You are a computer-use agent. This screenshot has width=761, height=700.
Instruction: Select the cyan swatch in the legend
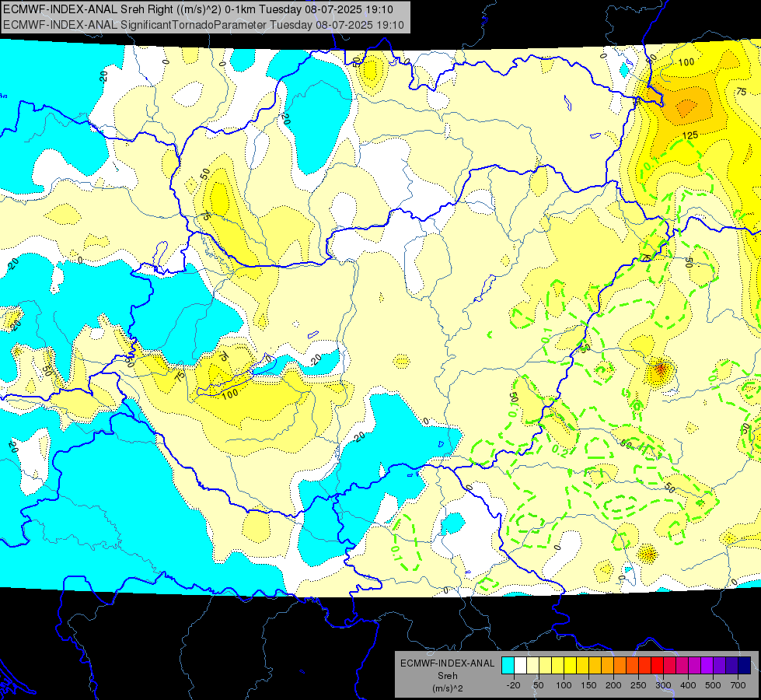[508, 666]
